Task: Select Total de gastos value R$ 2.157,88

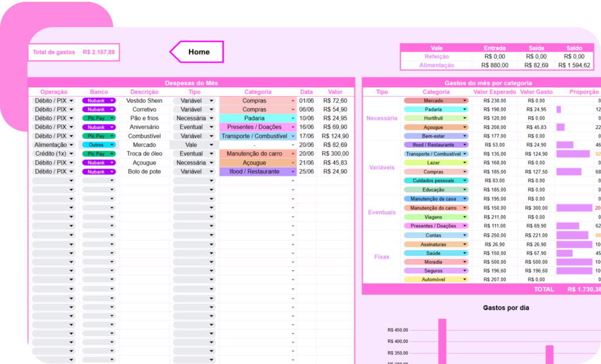Action: click(x=99, y=52)
